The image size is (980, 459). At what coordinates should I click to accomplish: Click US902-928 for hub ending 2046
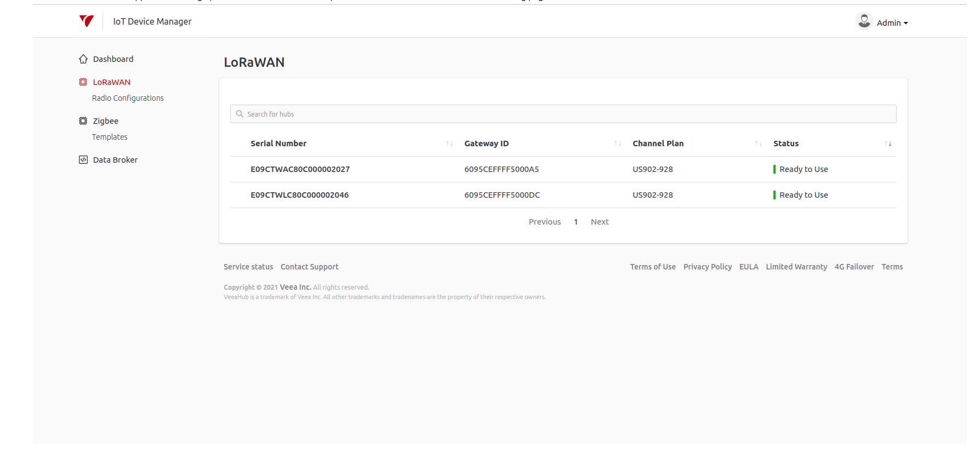pos(653,195)
